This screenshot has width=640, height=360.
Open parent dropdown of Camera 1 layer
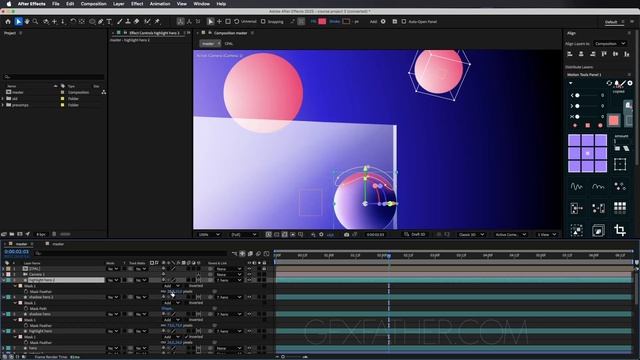229,274
